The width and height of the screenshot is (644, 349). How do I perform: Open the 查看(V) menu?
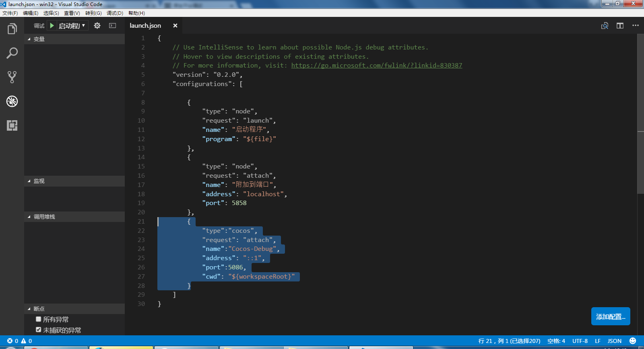[72, 13]
